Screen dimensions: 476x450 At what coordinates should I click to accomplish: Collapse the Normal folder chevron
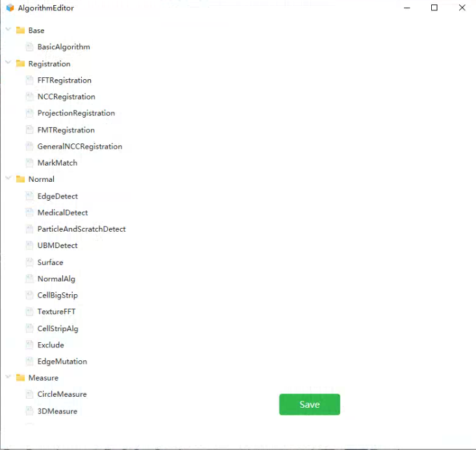(x=8, y=178)
